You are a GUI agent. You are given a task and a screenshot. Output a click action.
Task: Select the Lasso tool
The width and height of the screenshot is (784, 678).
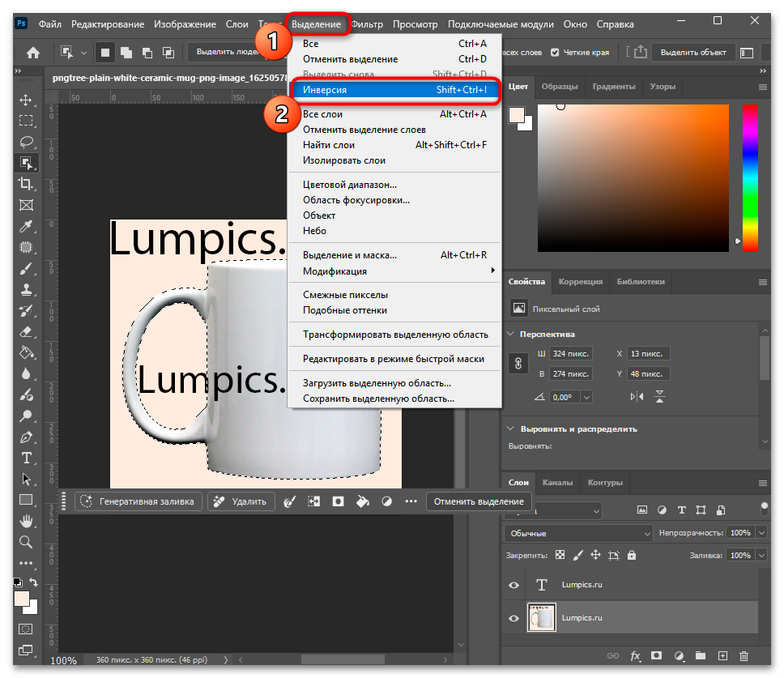click(26, 142)
